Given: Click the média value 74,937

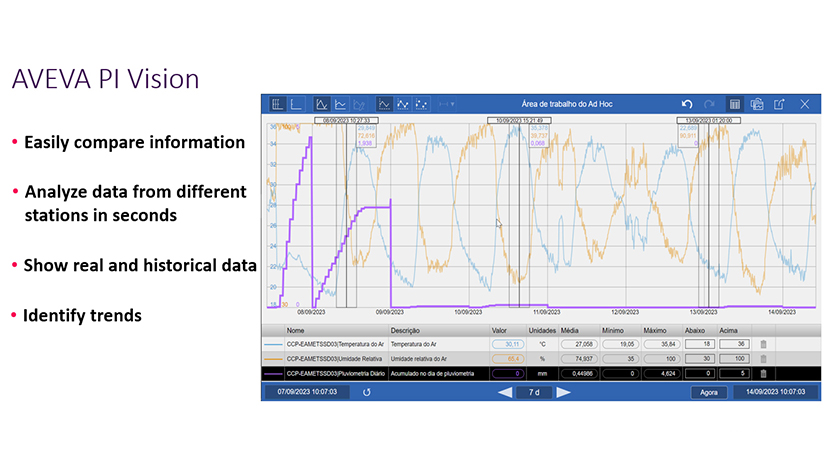Looking at the screenshot, I should [579, 359].
